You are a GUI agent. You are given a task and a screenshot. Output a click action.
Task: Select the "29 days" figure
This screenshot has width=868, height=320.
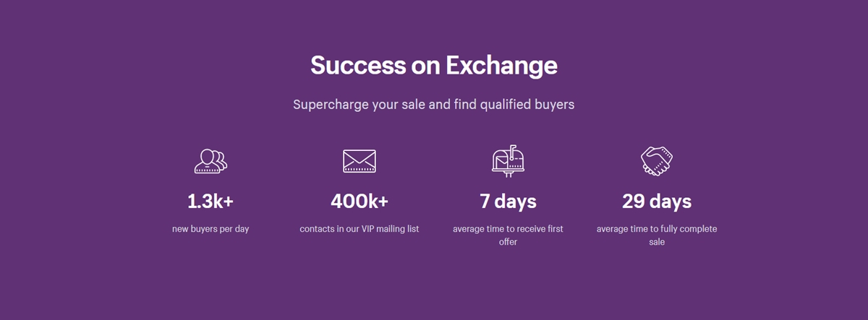coord(657,201)
